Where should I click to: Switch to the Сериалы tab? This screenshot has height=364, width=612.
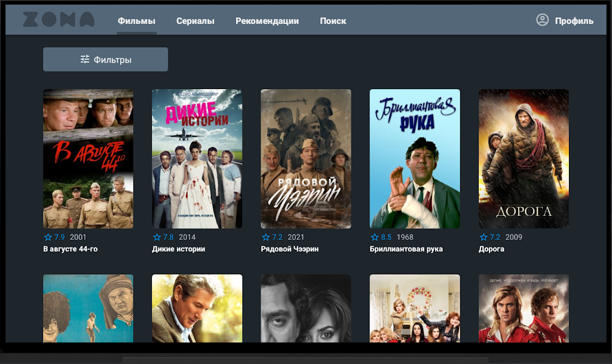point(195,21)
